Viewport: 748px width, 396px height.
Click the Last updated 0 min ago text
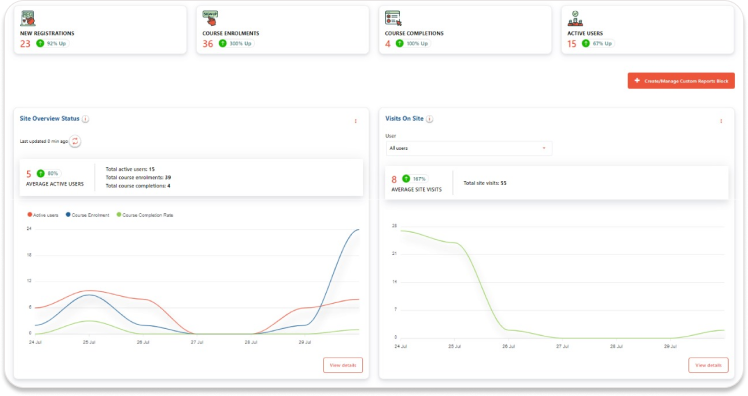(x=43, y=141)
